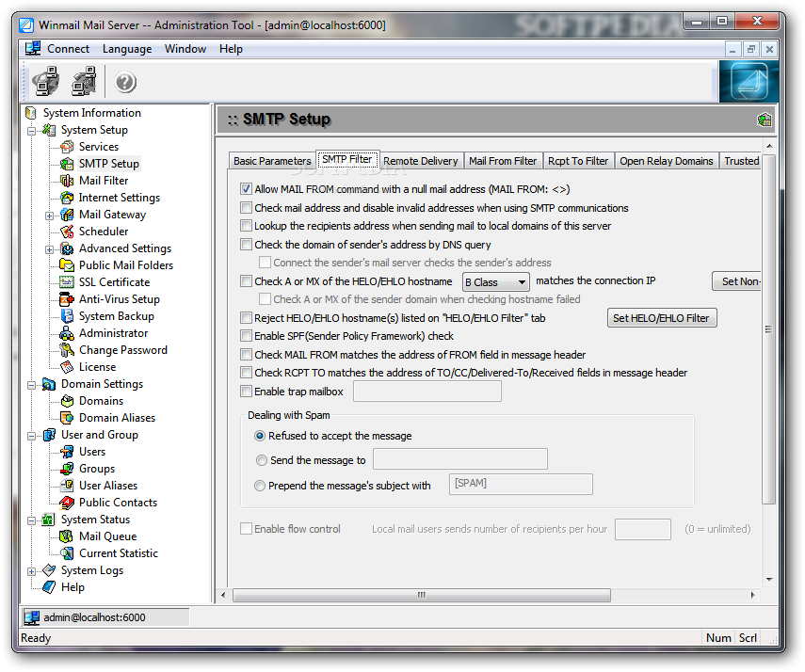
Task: Click the Users tree icon
Action: point(67,452)
